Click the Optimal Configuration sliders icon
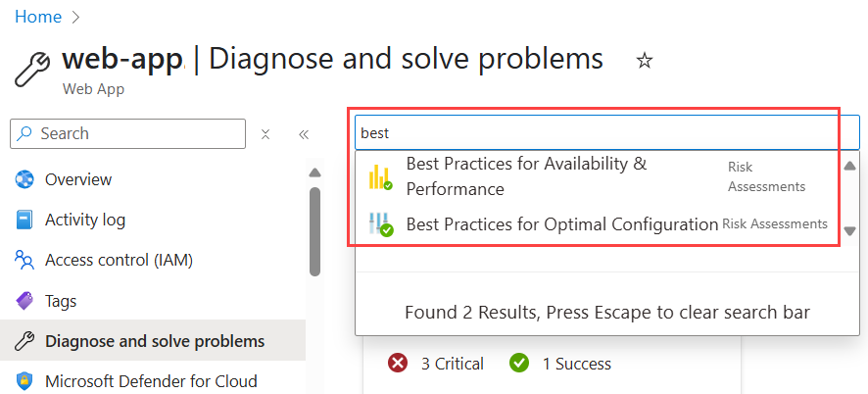Viewport: 868px width, 394px height. coord(380,224)
